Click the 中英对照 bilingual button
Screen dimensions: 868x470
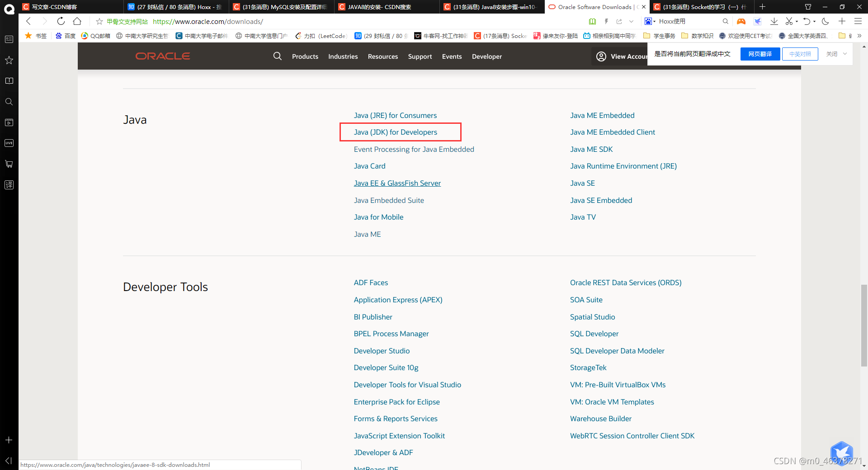click(x=800, y=54)
